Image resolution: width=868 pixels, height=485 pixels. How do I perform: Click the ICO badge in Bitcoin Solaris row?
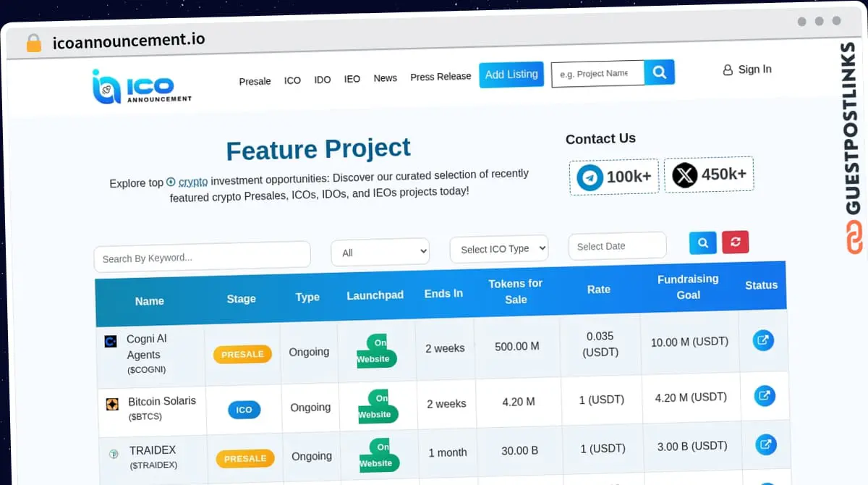(244, 410)
